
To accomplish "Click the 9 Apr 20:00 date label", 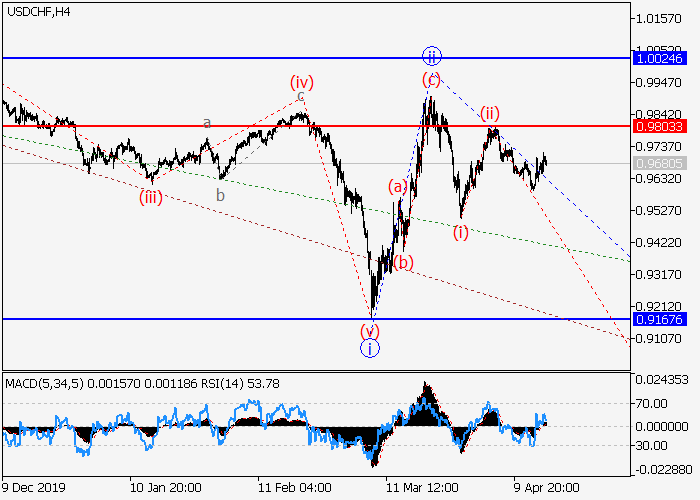I will (x=547, y=488).
